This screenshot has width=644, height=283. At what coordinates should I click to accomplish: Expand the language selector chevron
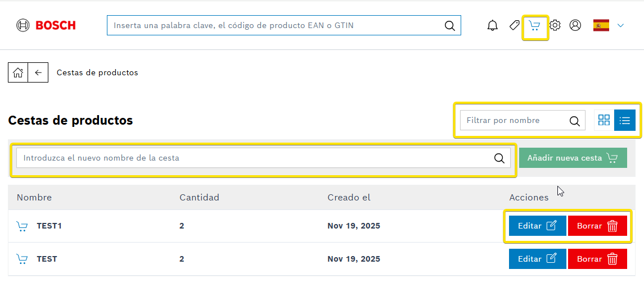pos(620,25)
